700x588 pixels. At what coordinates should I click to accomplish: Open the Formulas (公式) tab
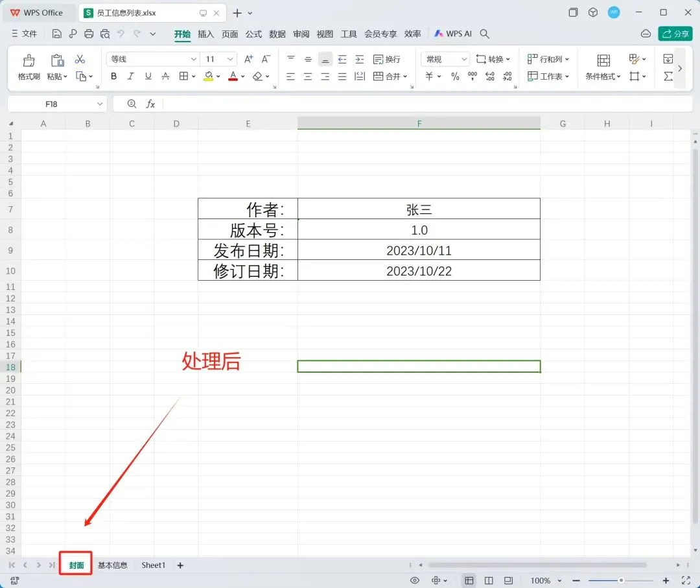pyautogui.click(x=253, y=34)
